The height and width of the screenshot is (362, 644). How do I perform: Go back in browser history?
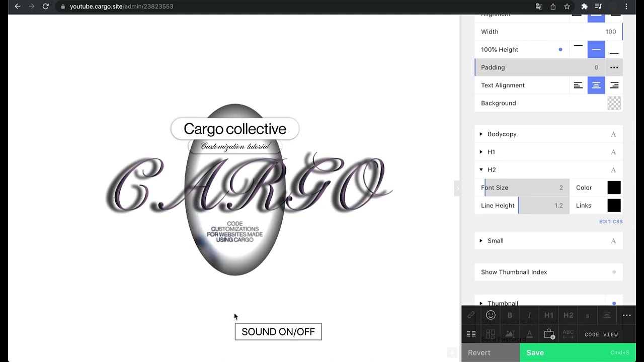click(x=18, y=7)
